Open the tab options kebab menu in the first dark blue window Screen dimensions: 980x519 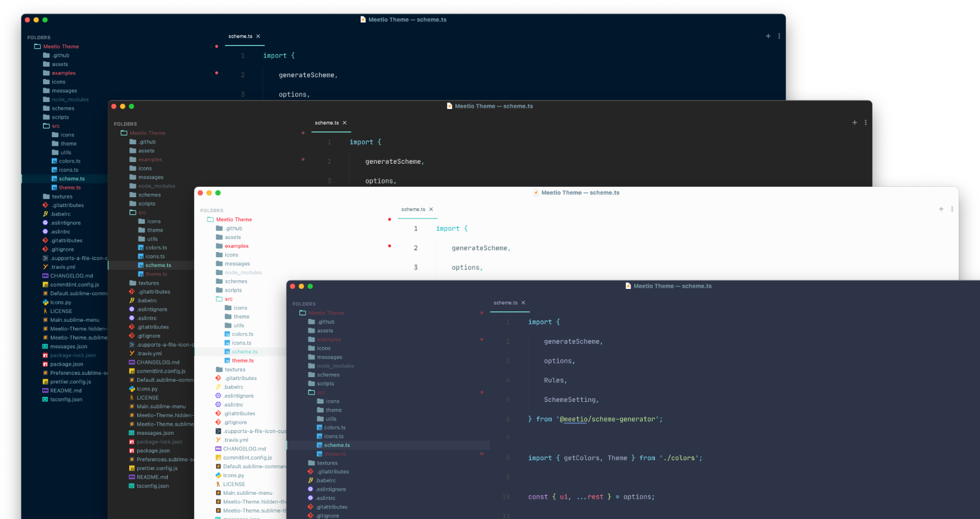(779, 36)
